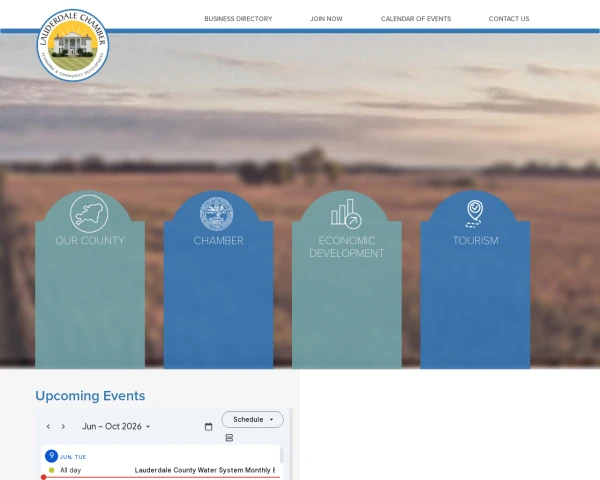This screenshot has height=480, width=600.
Task: Open Calendar of Events menu item
Action: (416, 19)
